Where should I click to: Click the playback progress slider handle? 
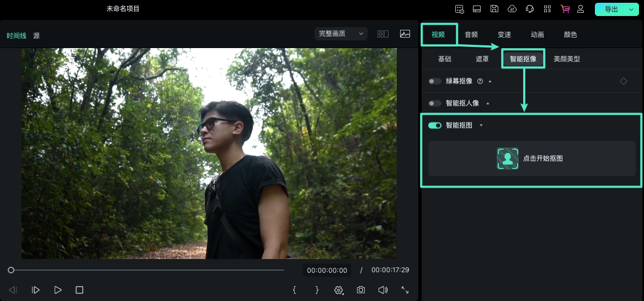[11, 270]
